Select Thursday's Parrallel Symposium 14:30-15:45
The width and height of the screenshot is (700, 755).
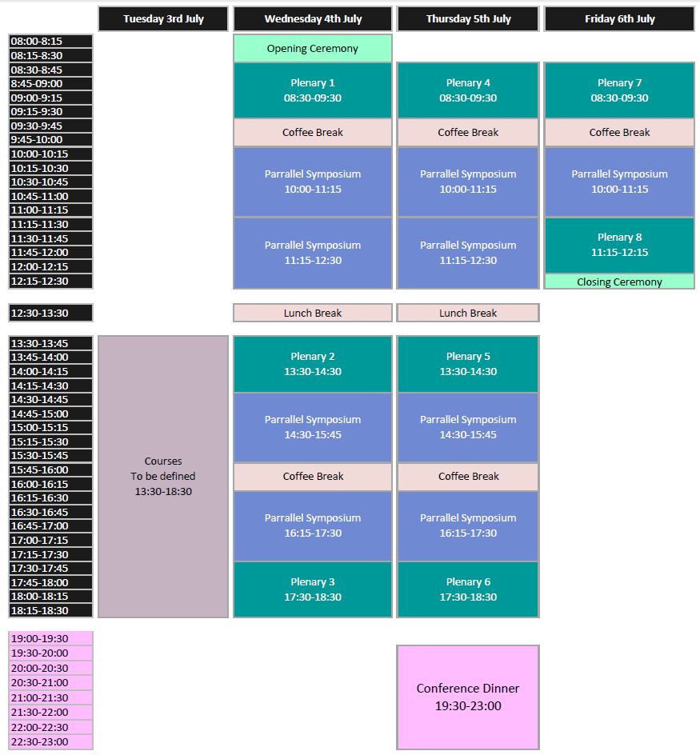pyautogui.click(x=468, y=427)
